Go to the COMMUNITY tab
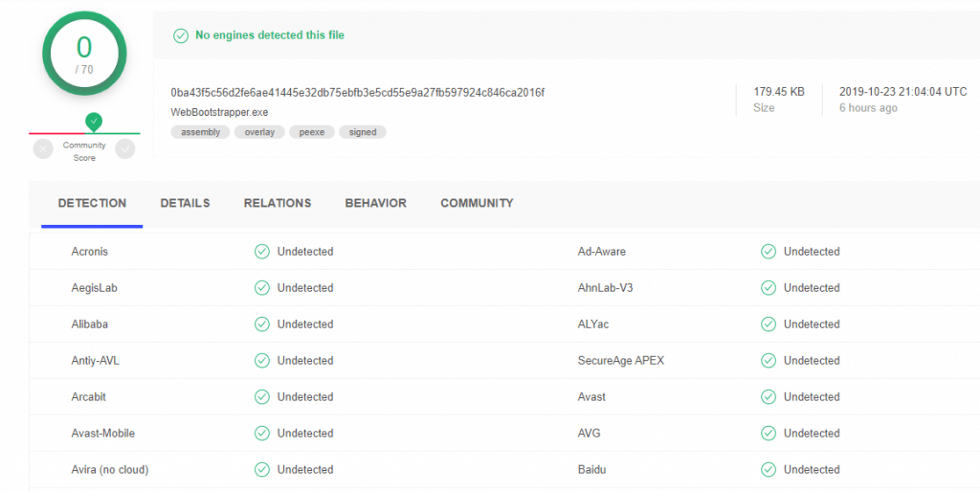The width and height of the screenshot is (980, 492). click(x=477, y=203)
